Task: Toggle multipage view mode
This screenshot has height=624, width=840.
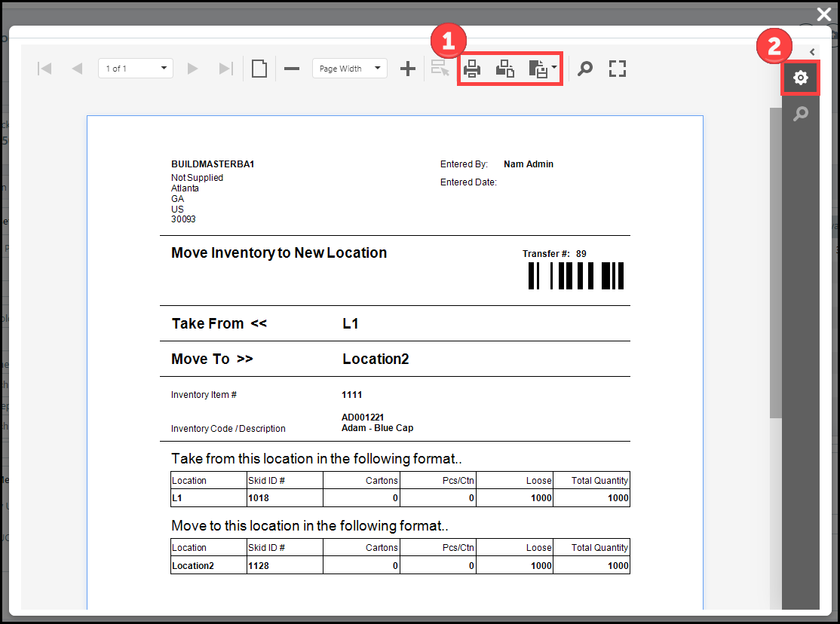Action: [259, 69]
